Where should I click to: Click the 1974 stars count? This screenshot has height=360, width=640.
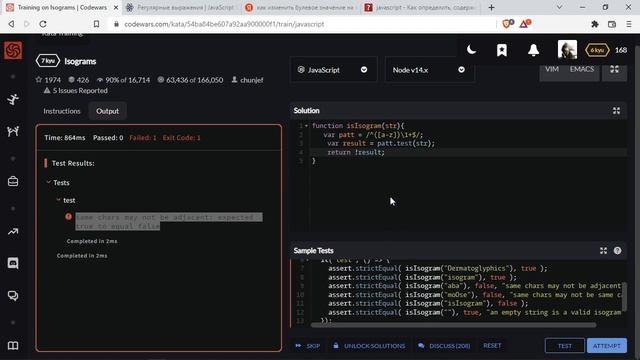pos(48,80)
